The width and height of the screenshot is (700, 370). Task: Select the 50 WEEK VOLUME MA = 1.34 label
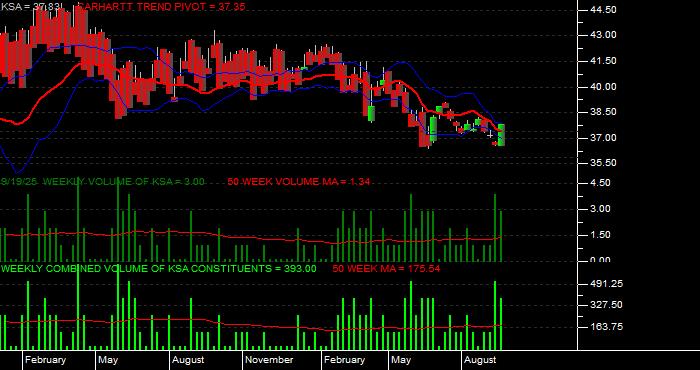(x=299, y=182)
